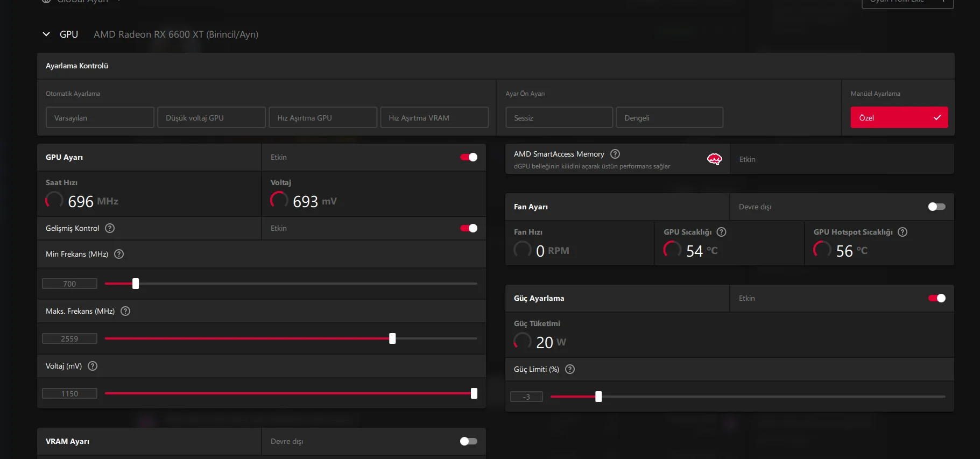Click the 54 °C GPU temperature reading
Viewport: 980px width, 459px height.
coord(702,251)
